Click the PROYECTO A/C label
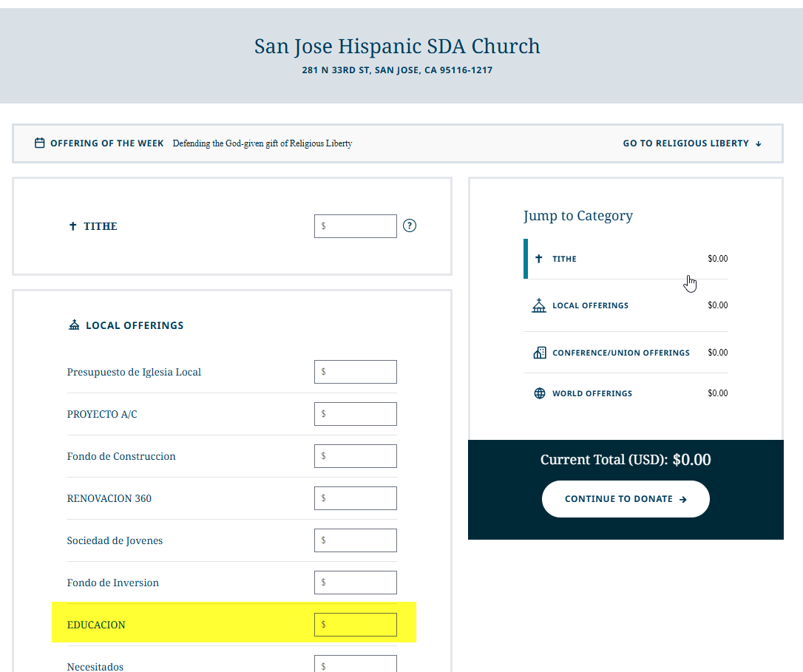803x672 pixels. pyautogui.click(x=102, y=415)
